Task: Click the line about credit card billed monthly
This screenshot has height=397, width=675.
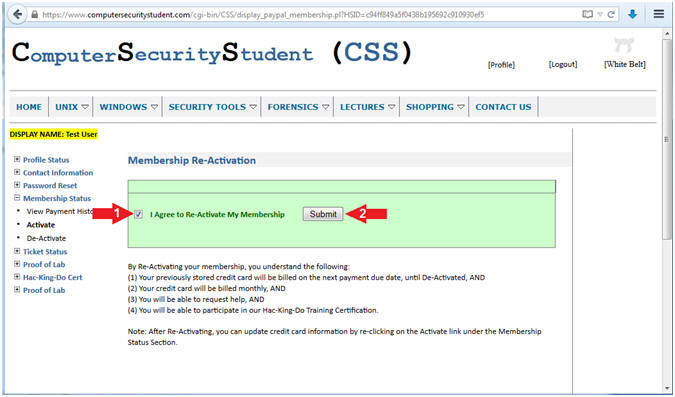Action: tap(207, 288)
